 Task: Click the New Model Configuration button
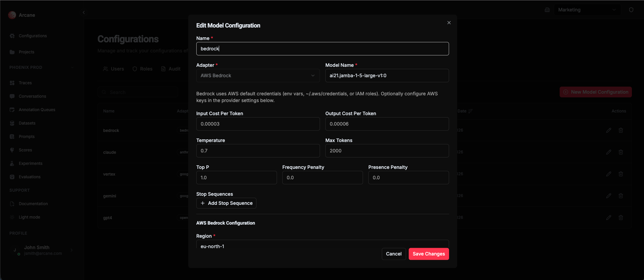[596, 92]
